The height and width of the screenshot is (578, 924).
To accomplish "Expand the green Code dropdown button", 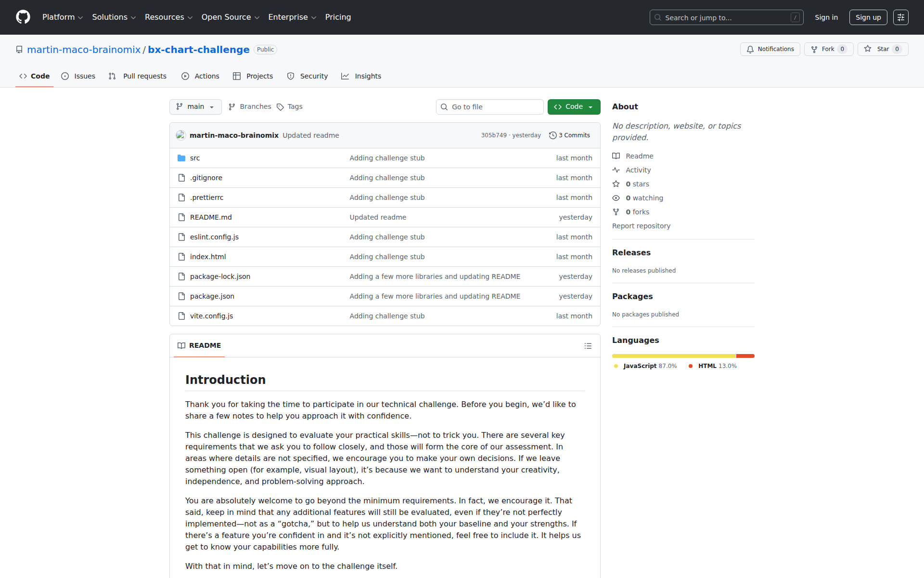I will (x=574, y=107).
